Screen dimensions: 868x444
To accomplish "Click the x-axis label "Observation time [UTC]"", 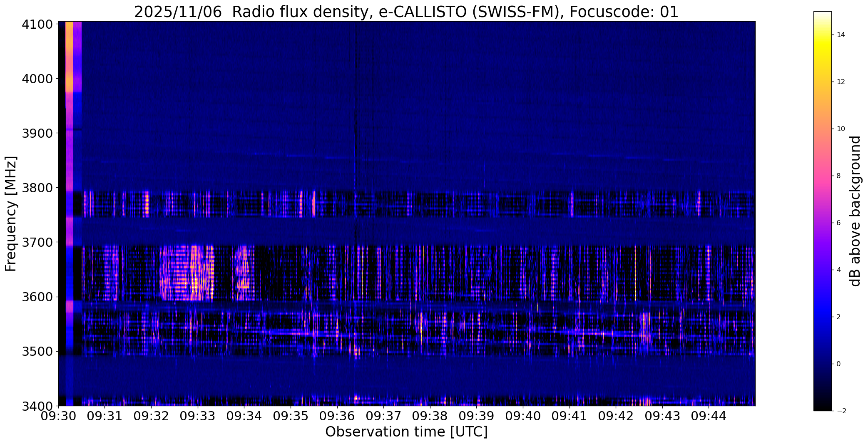I will [x=406, y=432].
